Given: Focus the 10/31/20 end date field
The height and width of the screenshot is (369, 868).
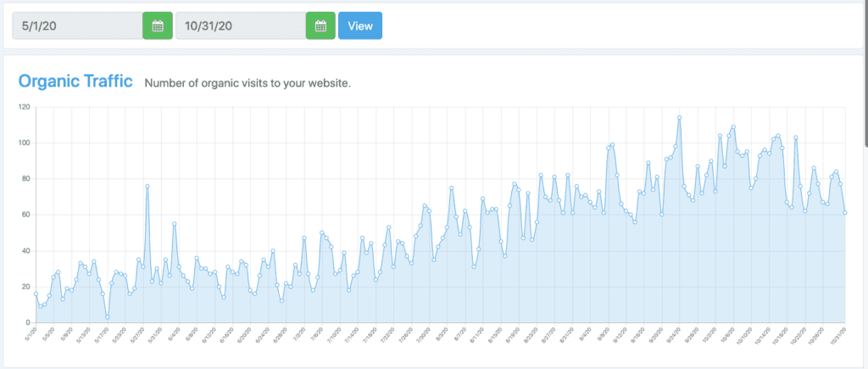Looking at the screenshot, I should [240, 25].
